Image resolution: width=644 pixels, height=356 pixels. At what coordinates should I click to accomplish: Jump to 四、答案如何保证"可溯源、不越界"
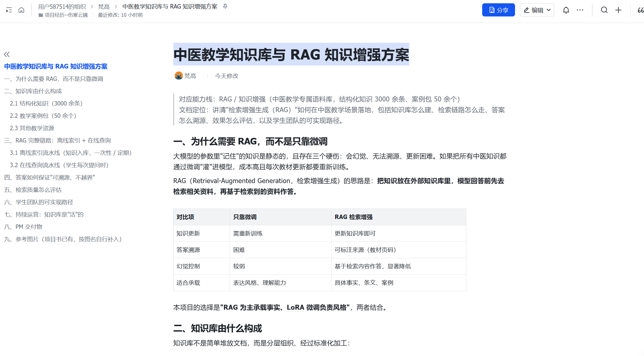(x=50, y=177)
